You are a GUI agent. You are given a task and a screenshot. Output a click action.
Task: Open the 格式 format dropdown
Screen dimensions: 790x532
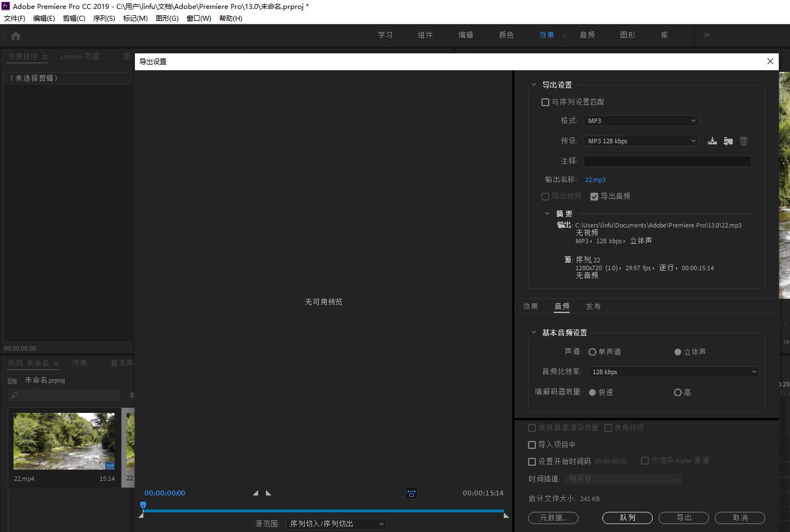point(640,120)
